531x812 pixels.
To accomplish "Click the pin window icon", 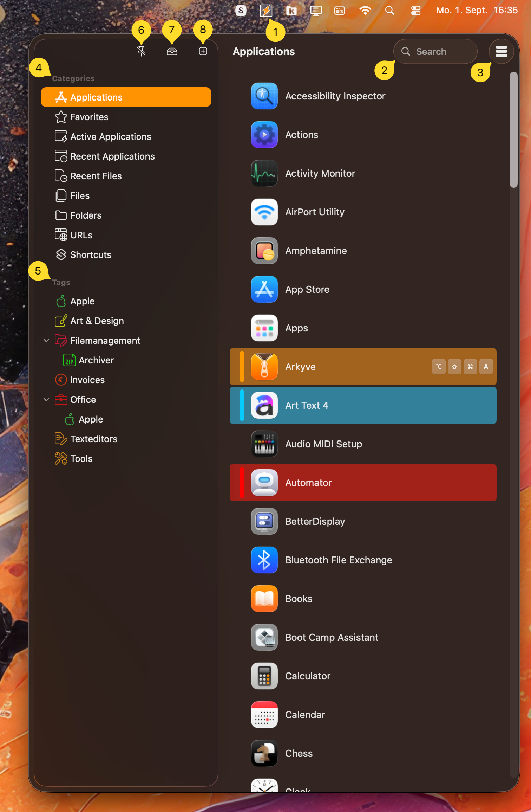I will [141, 51].
